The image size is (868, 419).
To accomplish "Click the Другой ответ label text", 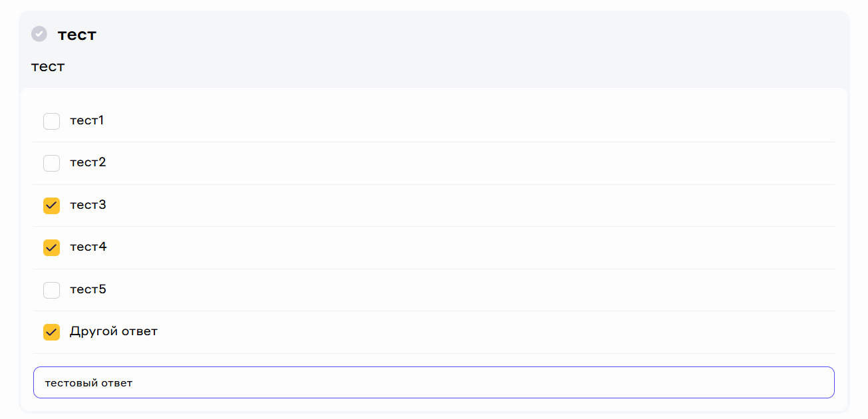I will [114, 331].
